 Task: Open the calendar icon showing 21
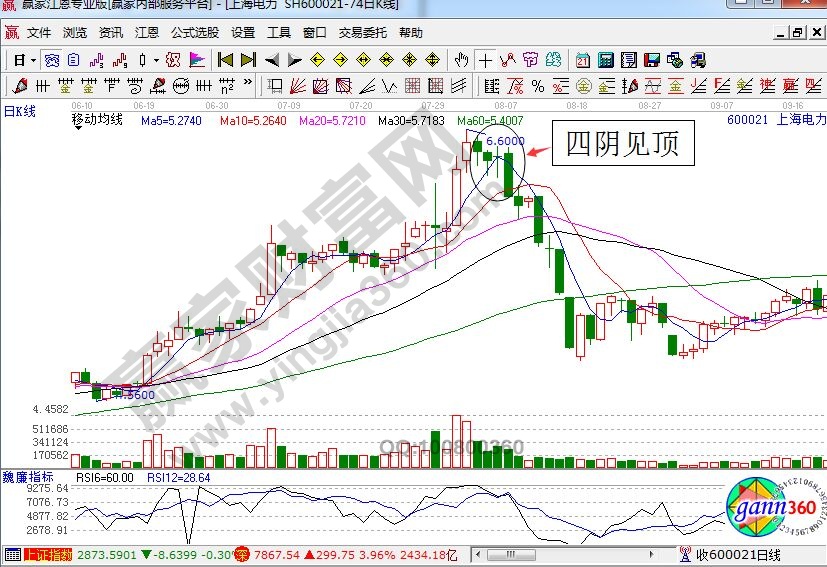pos(581,60)
